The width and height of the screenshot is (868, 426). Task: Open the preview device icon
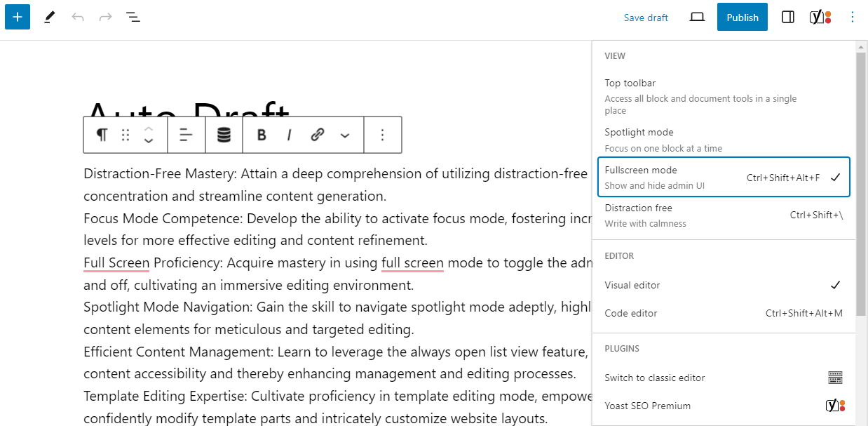[697, 17]
